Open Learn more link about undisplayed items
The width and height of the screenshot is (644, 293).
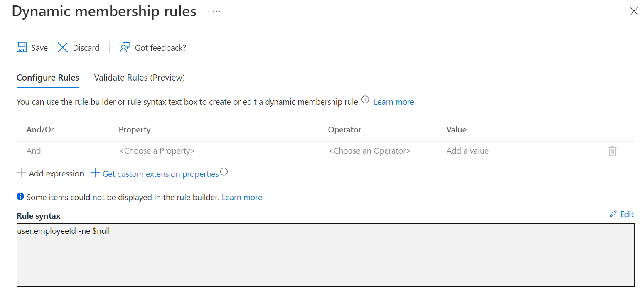click(242, 197)
